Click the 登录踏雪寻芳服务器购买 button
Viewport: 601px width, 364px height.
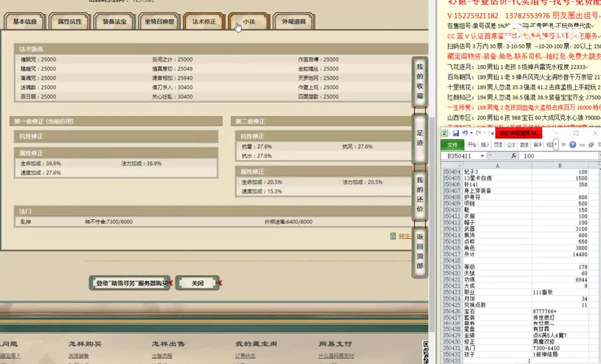pyautogui.click(x=130, y=283)
